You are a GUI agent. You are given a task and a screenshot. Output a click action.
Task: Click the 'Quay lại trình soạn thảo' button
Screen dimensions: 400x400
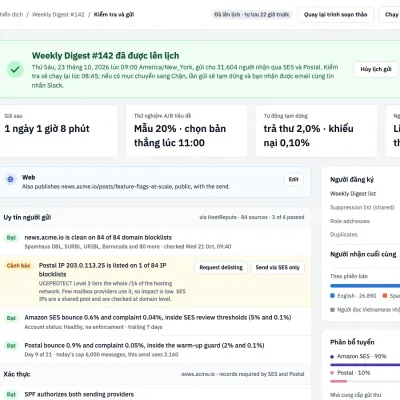[x=335, y=15]
